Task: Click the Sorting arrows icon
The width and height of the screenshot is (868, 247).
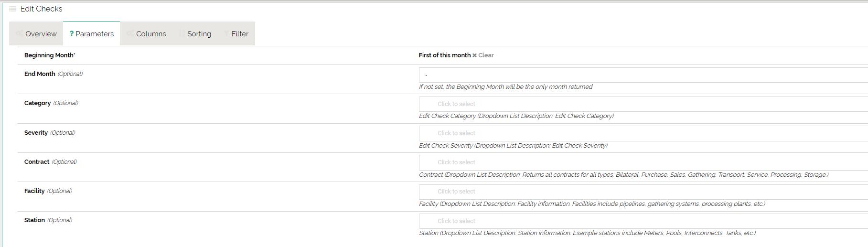Action: tap(182, 33)
